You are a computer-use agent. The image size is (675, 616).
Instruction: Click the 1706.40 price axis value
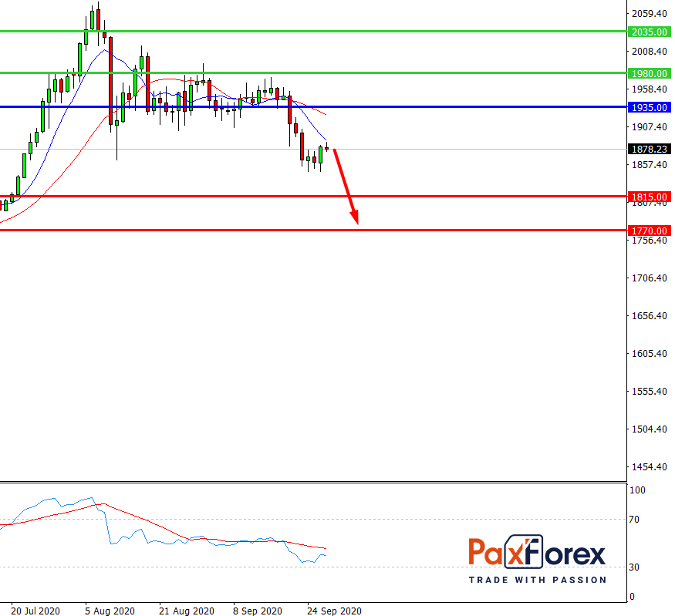[650, 278]
